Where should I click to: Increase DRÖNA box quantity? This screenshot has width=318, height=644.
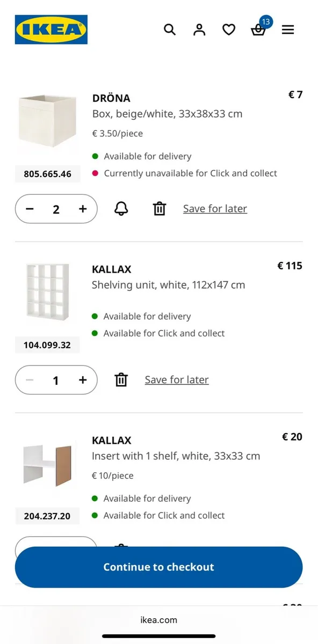83,209
